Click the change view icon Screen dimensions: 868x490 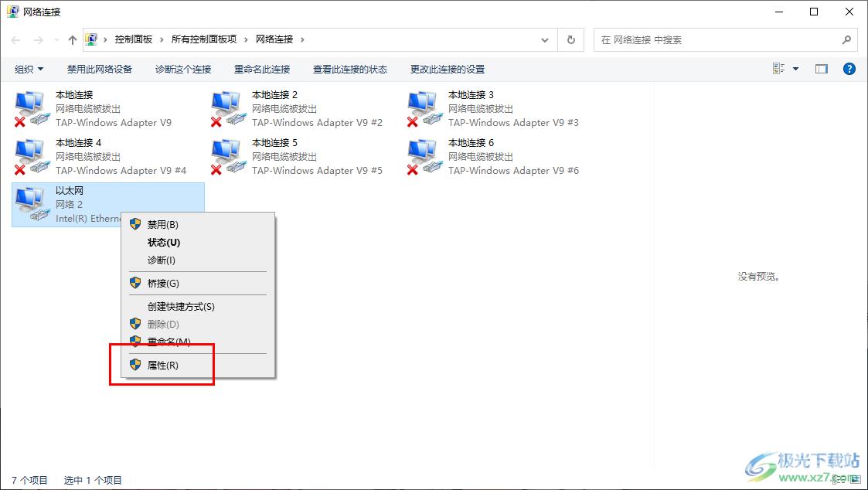click(779, 69)
